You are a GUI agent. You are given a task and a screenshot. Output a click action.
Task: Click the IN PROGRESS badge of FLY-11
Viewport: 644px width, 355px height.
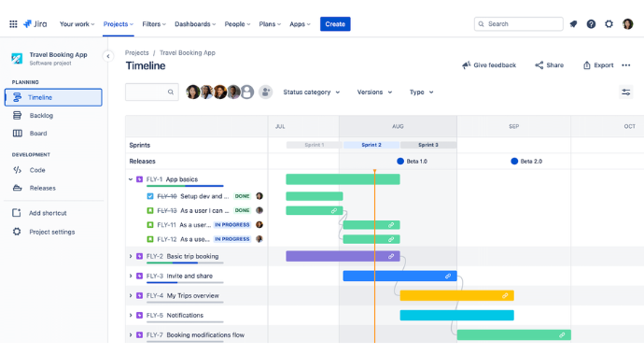pos(232,225)
